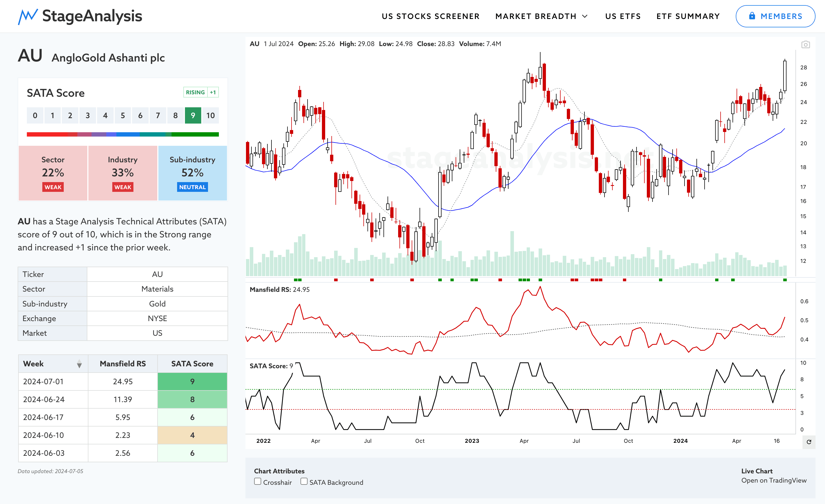Click the Members button

click(775, 16)
